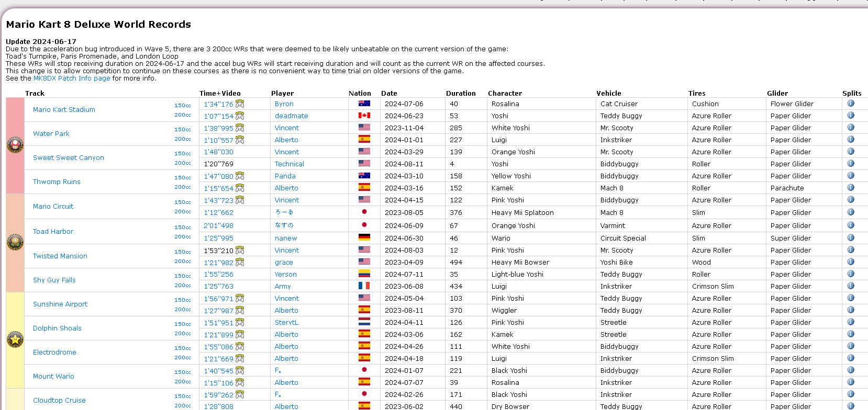This screenshot has height=410, width=868.
Task: Go to the Shy Guy Falls track
Action: (54, 280)
